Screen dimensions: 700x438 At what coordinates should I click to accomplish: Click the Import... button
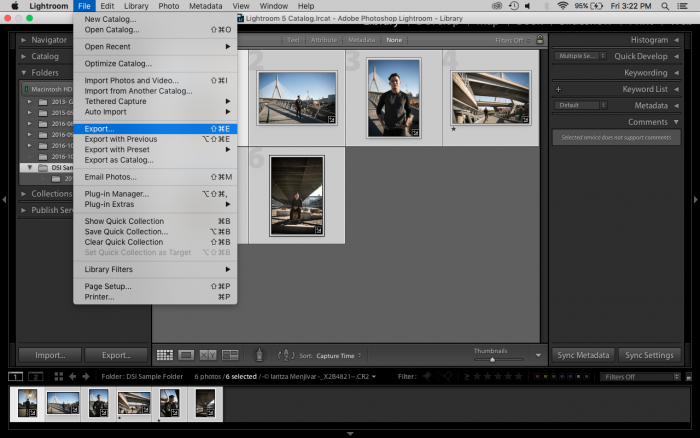point(50,355)
